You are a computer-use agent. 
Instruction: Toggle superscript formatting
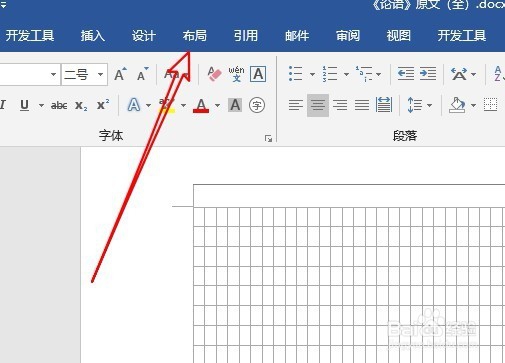103,105
